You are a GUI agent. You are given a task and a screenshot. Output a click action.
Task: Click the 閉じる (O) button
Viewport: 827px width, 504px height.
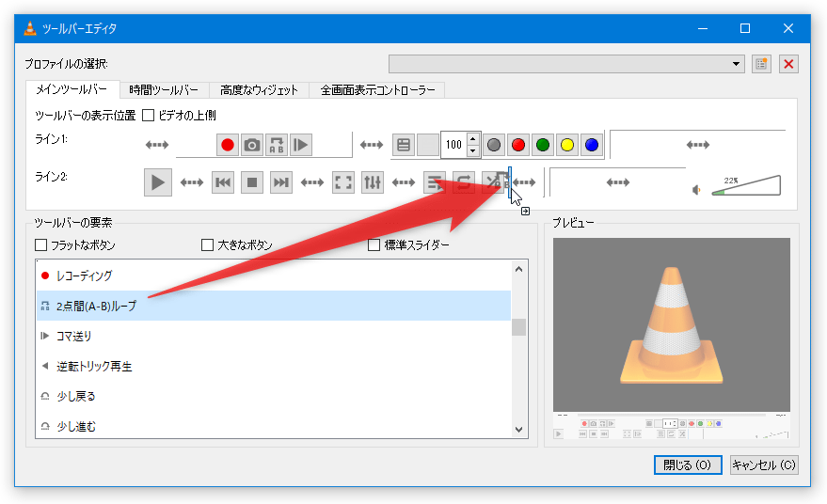(x=688, y=465)
